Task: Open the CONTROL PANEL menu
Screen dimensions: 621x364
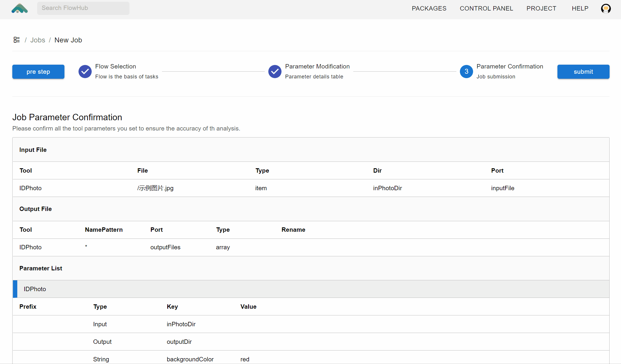Action: point(486,8)
